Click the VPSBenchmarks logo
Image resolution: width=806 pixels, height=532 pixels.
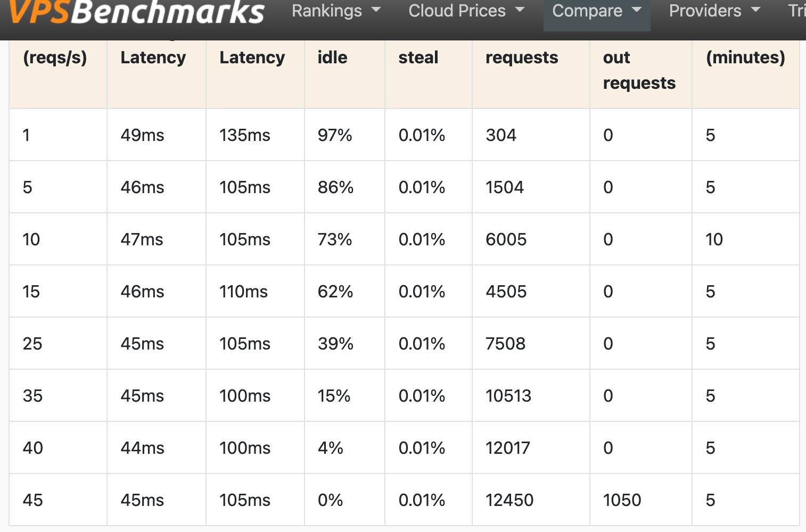tap(136, 12)
